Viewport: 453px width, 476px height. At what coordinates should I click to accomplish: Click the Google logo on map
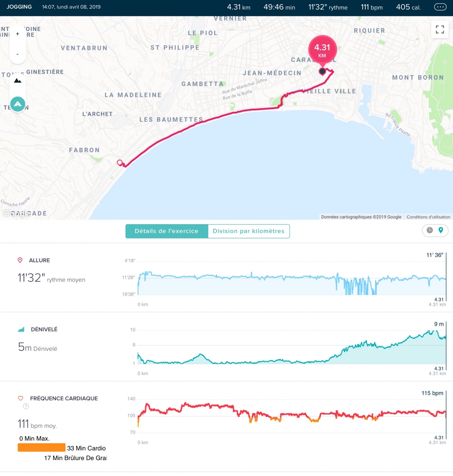16,213
